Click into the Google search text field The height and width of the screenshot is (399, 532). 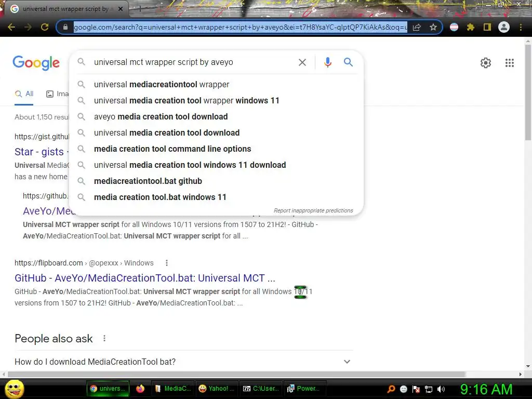(x=193, y=62)
